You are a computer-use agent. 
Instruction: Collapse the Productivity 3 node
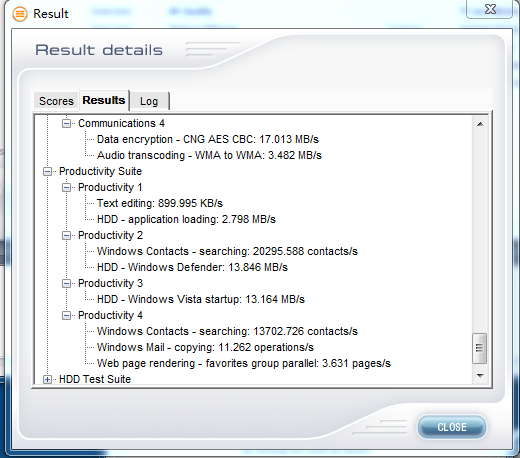(x=66, y=284)
